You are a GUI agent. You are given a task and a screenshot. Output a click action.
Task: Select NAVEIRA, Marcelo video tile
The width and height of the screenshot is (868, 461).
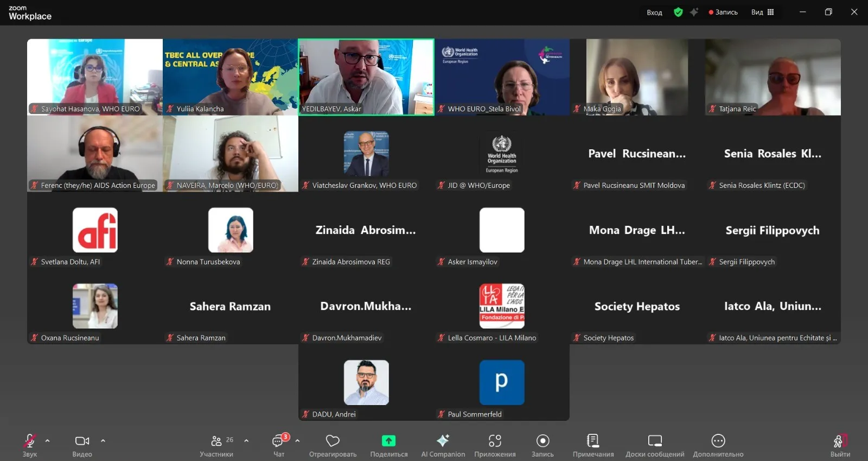pyautogui.click(x=231, y=154)
